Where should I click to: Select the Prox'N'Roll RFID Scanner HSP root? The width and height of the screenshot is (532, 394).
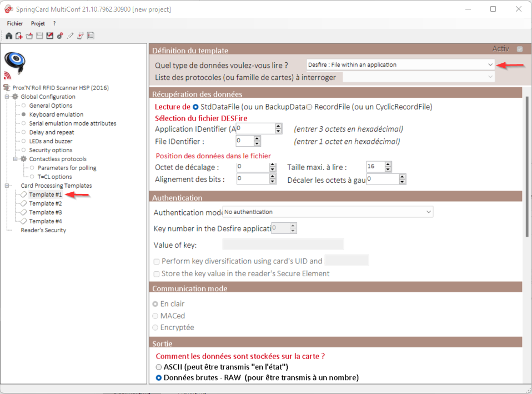61,88
